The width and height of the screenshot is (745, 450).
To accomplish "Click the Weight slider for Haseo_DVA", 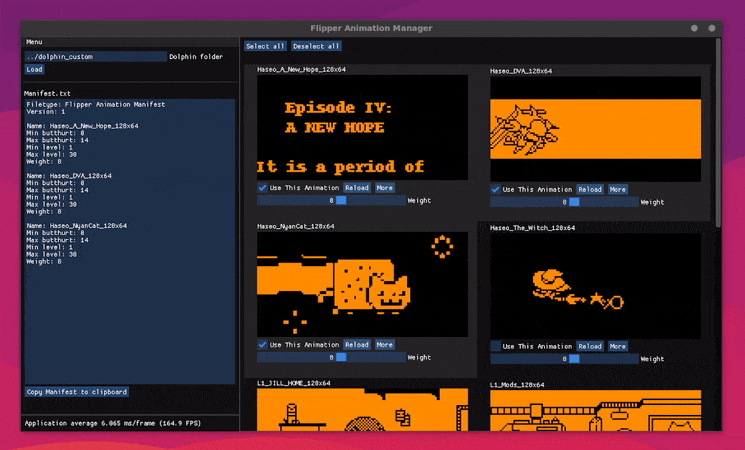I will 564,202.
